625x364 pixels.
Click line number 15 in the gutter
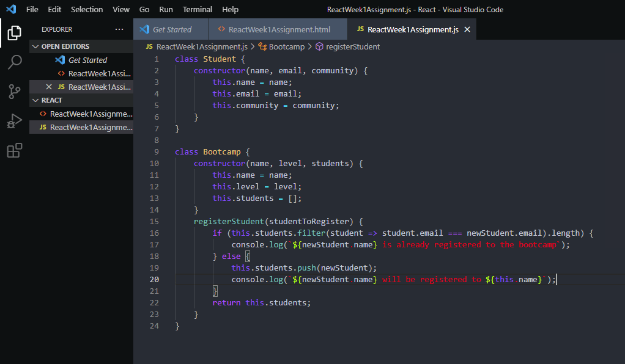tap(153, 221)
